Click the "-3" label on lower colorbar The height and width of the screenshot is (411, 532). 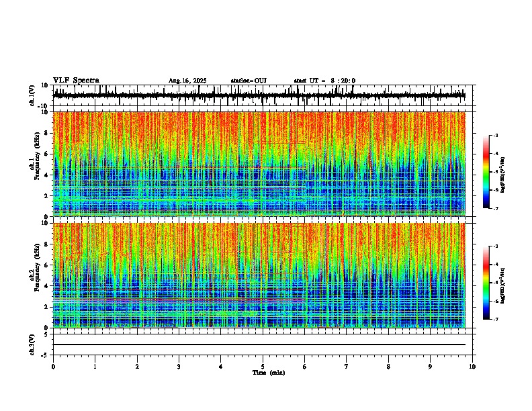click(x=495, y=246)
